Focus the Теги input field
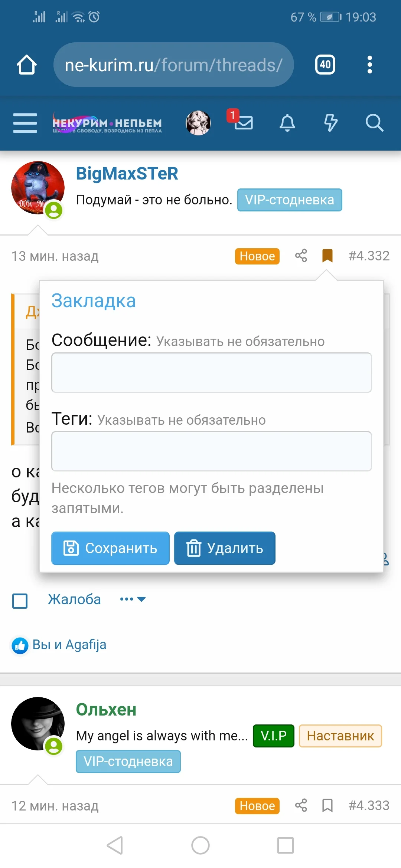This screenshot has height=868, width=401. (x=211, y=451)
